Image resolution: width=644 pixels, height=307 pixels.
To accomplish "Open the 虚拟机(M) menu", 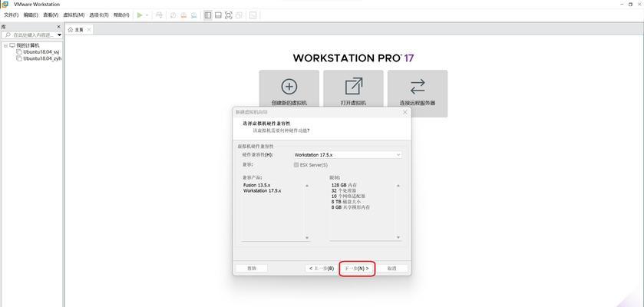I will (x=74, y=15).
